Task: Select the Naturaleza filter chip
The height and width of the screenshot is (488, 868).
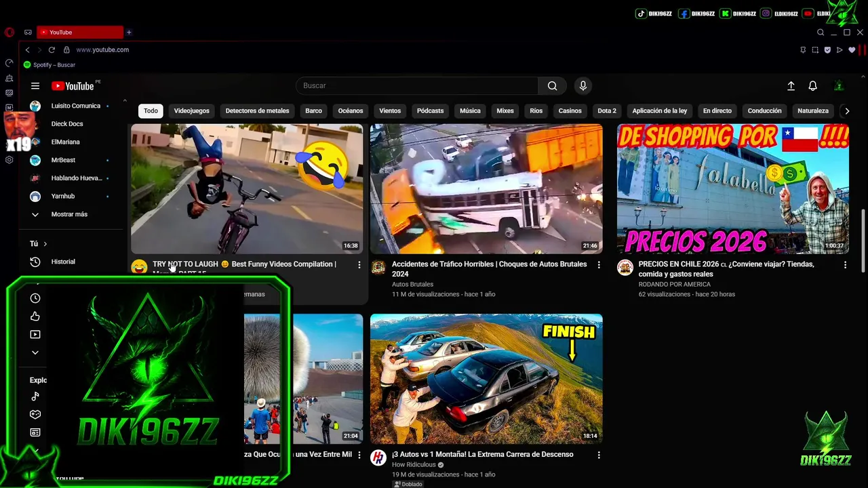Action: click(x=812, y=110)
